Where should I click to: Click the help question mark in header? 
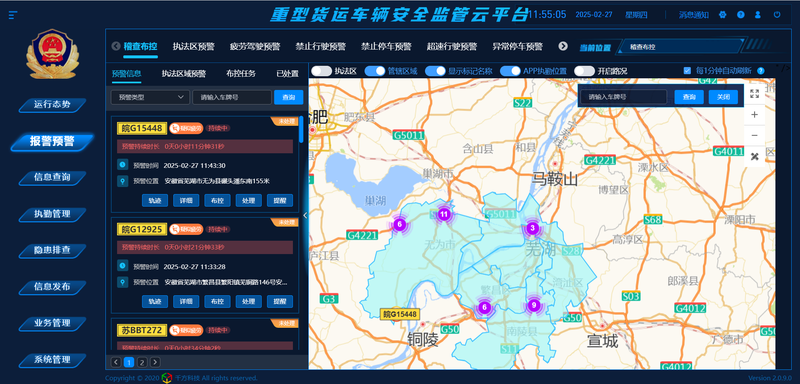point(741,15)
